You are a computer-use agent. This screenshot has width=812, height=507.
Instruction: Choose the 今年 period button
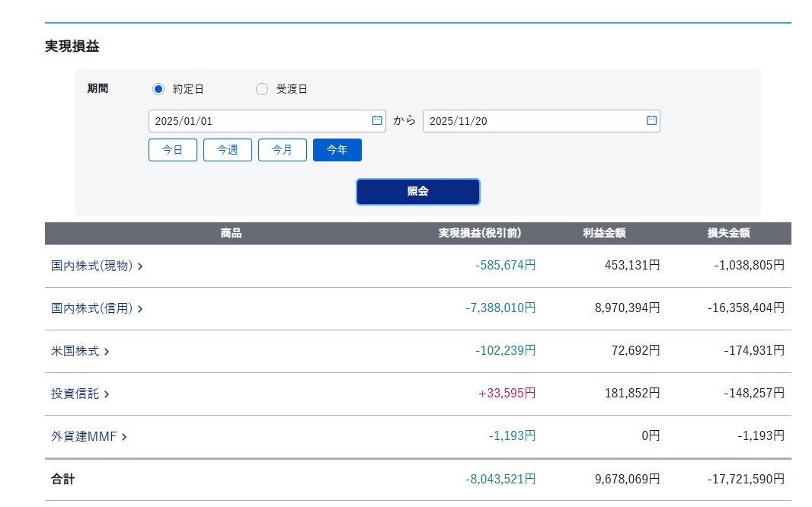point(337,150)
